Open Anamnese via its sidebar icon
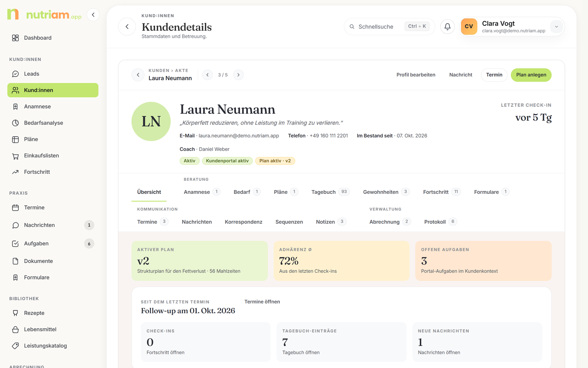This screenshot has height=368, width=588. point(16,107)
